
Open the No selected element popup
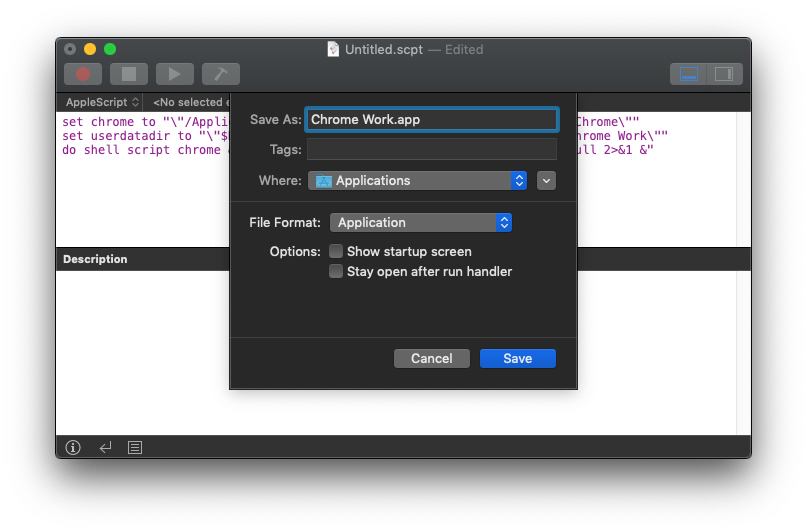pos(190,102)
